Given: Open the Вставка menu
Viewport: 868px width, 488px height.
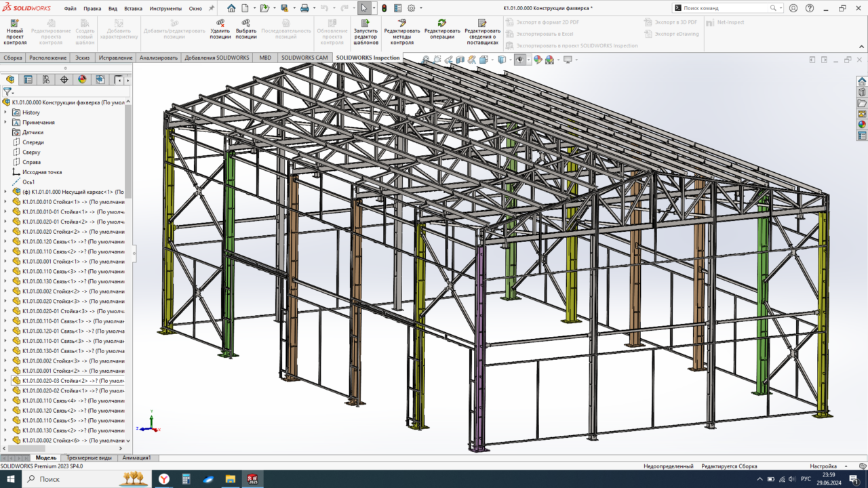Looking at the screenshot, I should pyautogui.click(x=134, y=9).
